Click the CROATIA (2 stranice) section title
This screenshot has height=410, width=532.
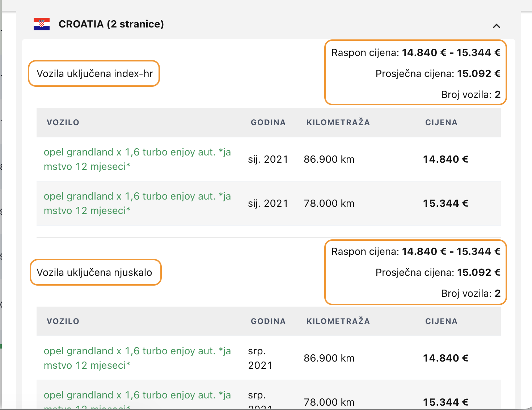[x=111, y=24]
